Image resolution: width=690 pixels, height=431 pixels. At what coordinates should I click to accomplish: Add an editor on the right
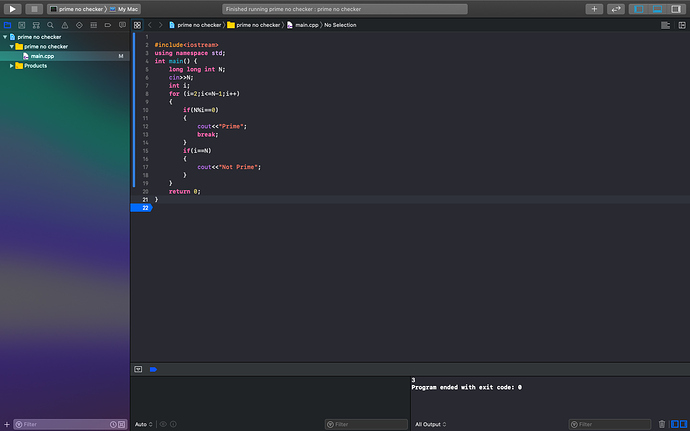click(682, 25)
